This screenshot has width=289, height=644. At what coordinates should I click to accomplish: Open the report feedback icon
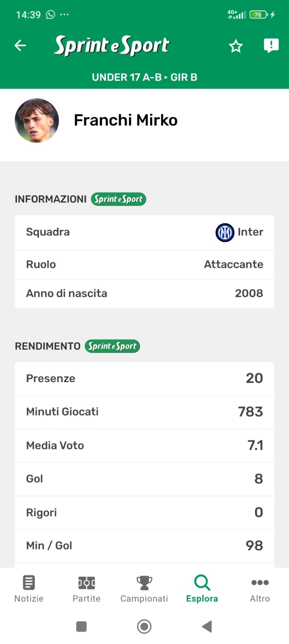pos(271,45)
